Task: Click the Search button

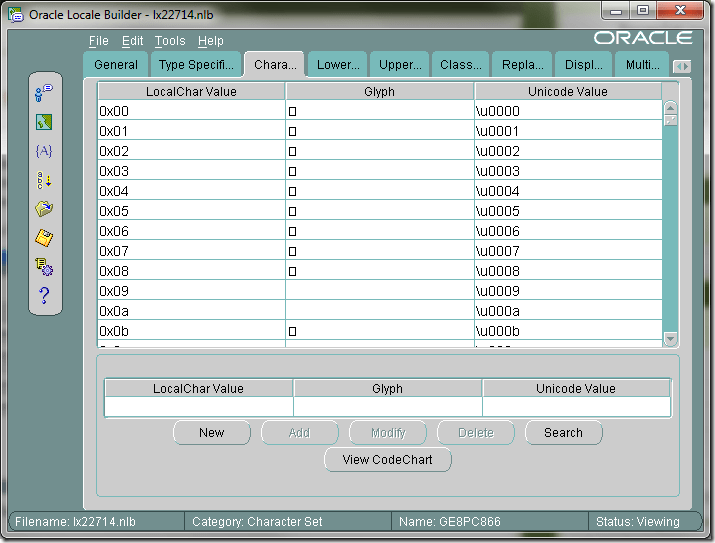Action: pos(564,433)
